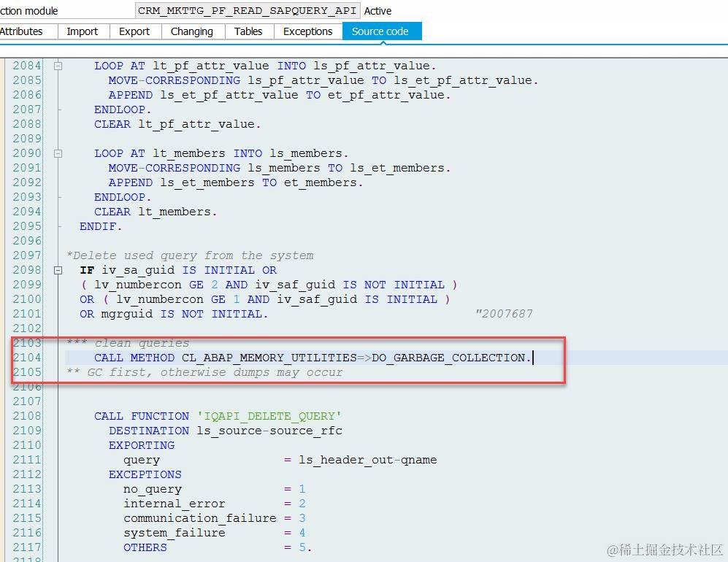Click the EXCEPTIONS keyword on line 2112
This screenshot has width=728, height=562.
point(145,474)
